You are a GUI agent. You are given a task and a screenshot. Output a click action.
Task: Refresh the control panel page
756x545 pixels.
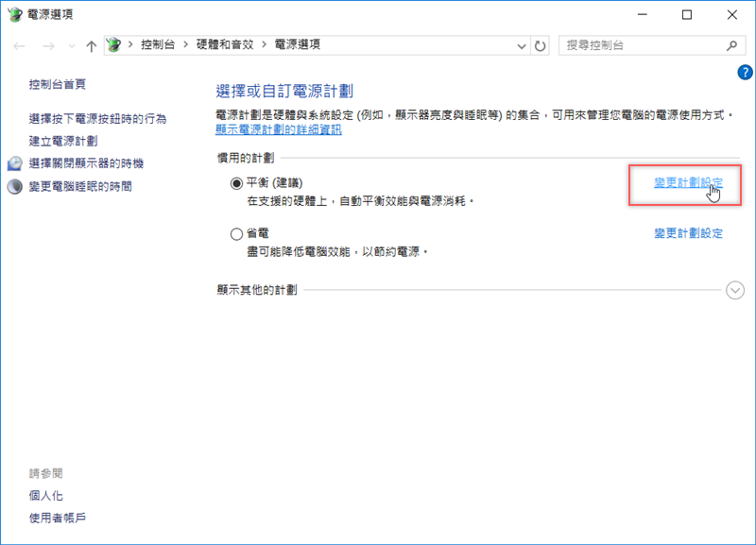tap(540, 46)
